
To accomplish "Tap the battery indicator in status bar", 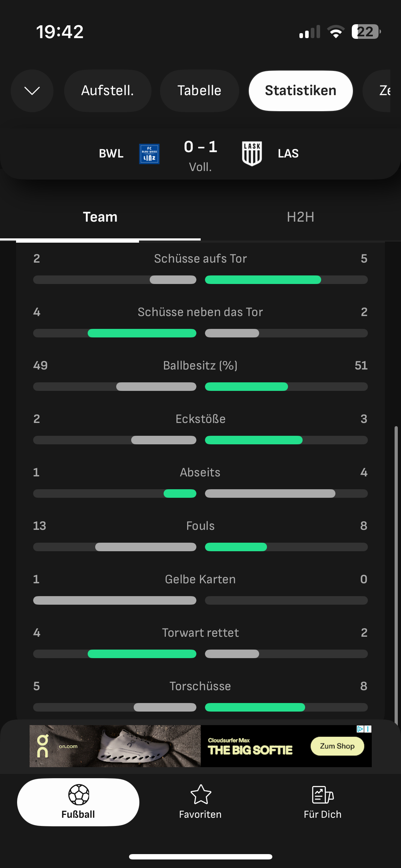I will tap(366, 32).
